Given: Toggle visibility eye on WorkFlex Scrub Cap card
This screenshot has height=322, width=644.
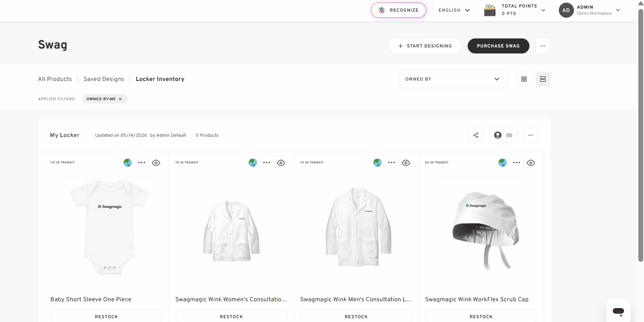Looking at the screenshot, I should pyautogui.click(x=531, y=163).
